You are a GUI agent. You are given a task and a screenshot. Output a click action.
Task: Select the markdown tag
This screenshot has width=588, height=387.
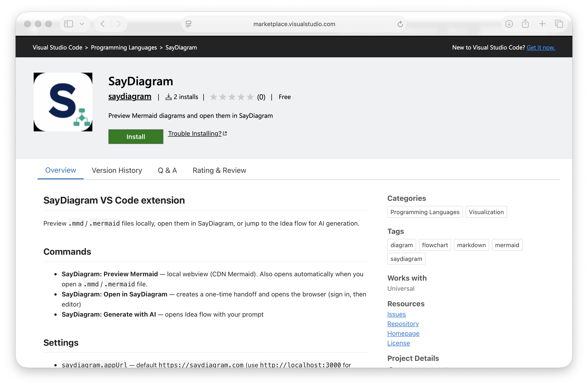point(471,245)
